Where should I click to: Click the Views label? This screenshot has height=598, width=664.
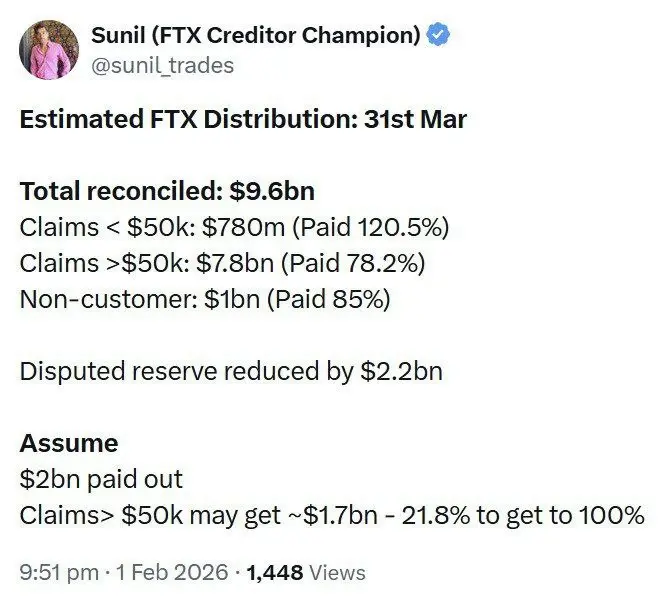point(336,573)
